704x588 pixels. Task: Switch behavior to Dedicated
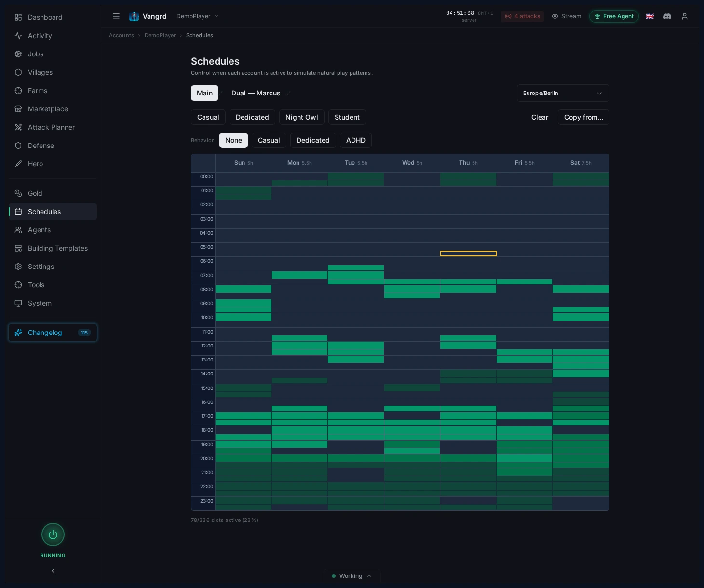point(313,140)
